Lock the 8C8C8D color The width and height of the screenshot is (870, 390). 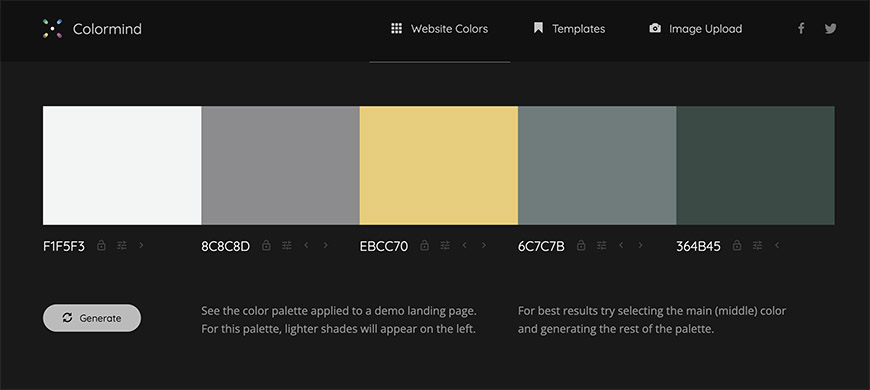click(266, 245)
